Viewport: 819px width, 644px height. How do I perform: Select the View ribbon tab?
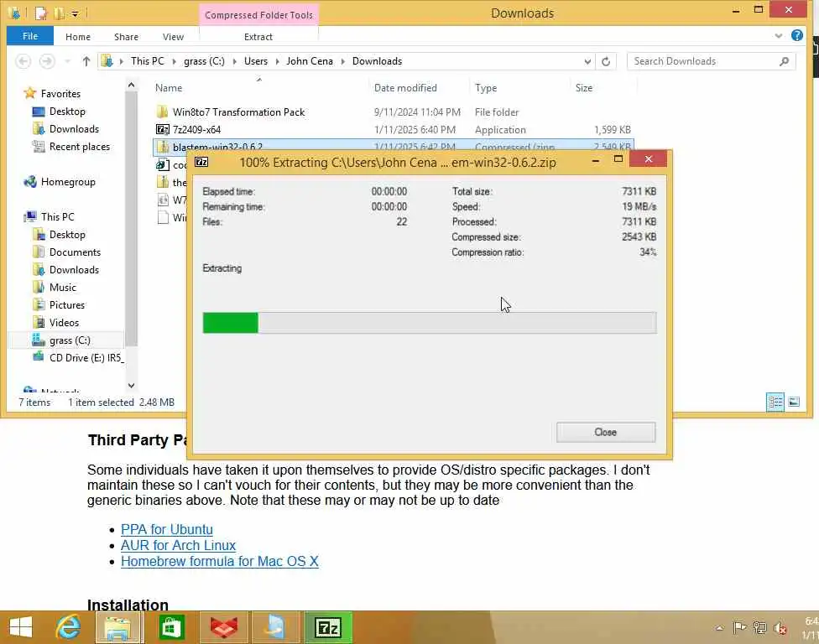pos(173,37)
